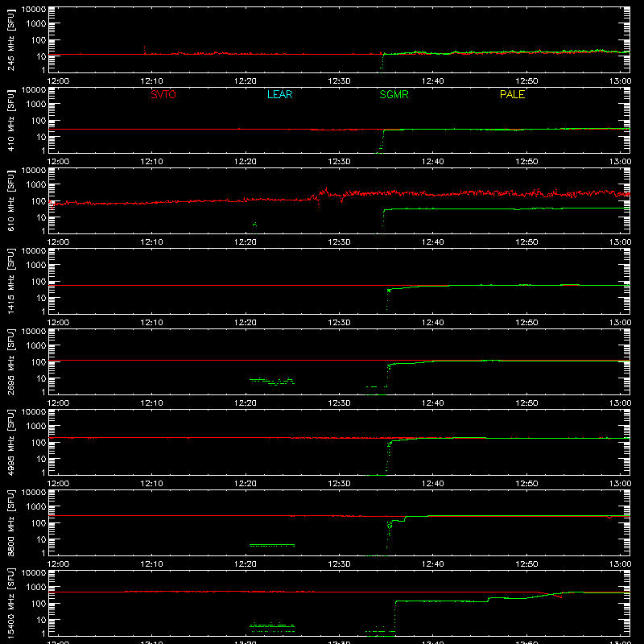Click the green SGMR station label
Image resolution: width=644 pixels, height=644 pixels.
click(394, 94)
